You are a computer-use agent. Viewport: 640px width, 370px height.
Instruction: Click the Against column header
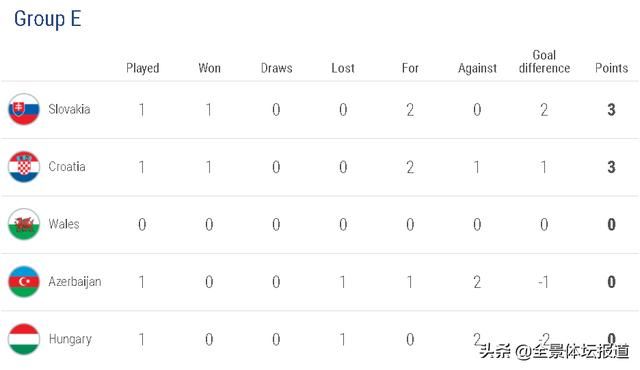(477, 68)
